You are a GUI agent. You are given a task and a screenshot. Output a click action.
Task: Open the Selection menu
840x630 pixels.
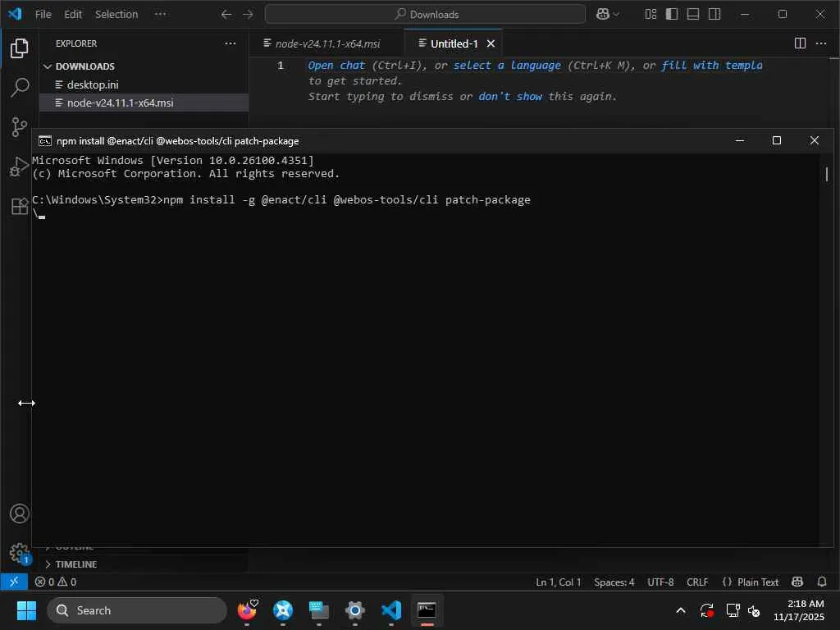coord(116,15)
